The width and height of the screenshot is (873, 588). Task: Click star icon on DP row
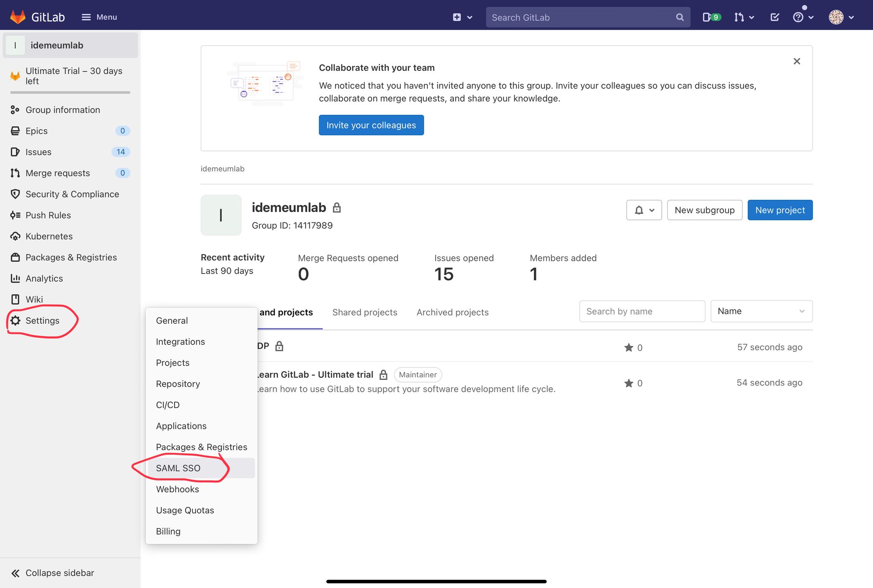629,348
